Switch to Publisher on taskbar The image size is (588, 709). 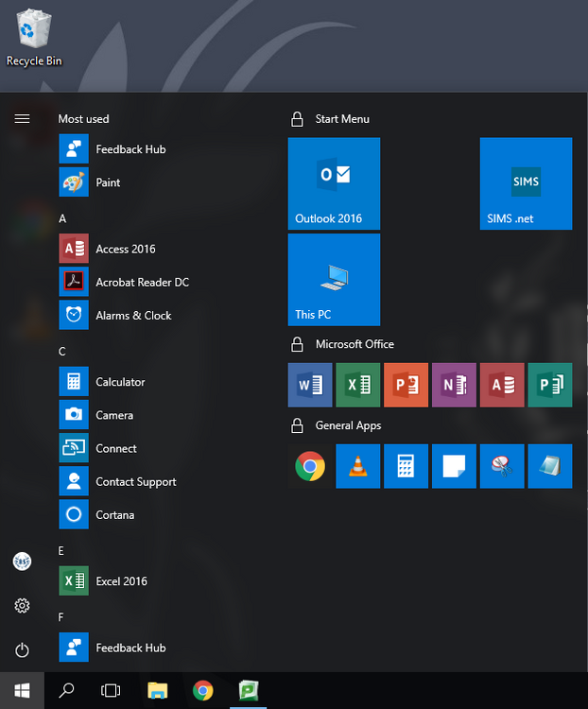(249, 690)
